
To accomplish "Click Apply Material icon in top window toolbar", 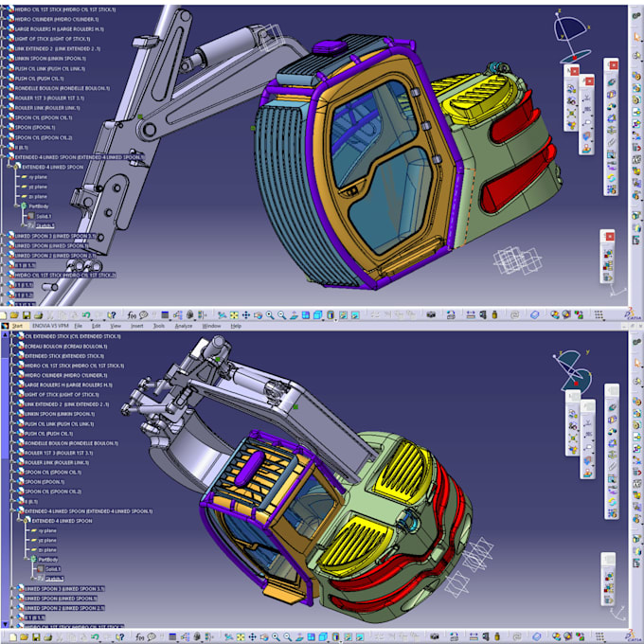I will pyautogui.click(x=534, y=314).
